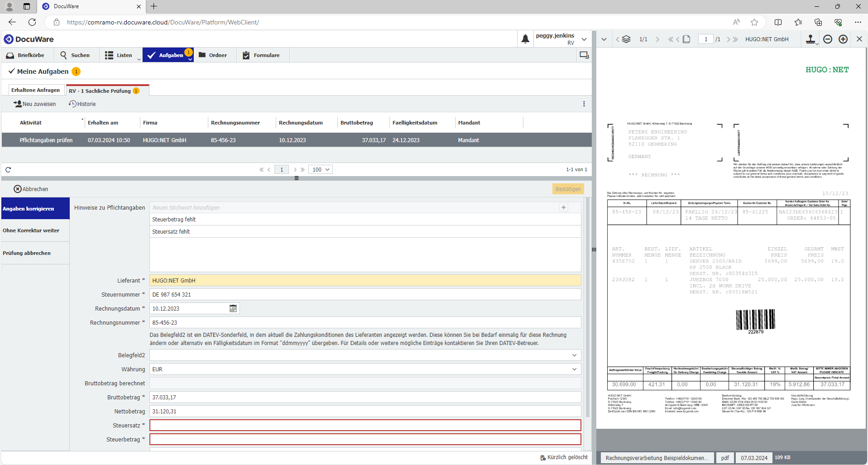Click the empty Steuerbetrag field
868x465 pixels.
[365, 440]
